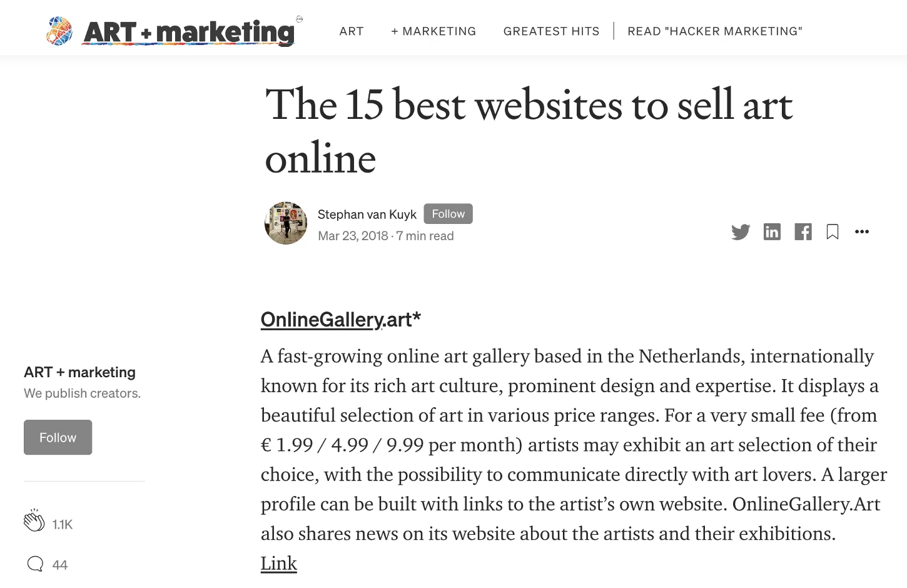View the 1.1K claps count
This screenshot has width=907, height=588.
pos(63,524)
